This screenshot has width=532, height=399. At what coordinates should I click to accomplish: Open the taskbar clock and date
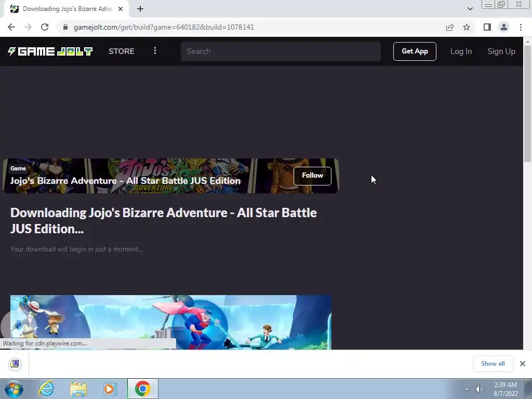(506, 389)
